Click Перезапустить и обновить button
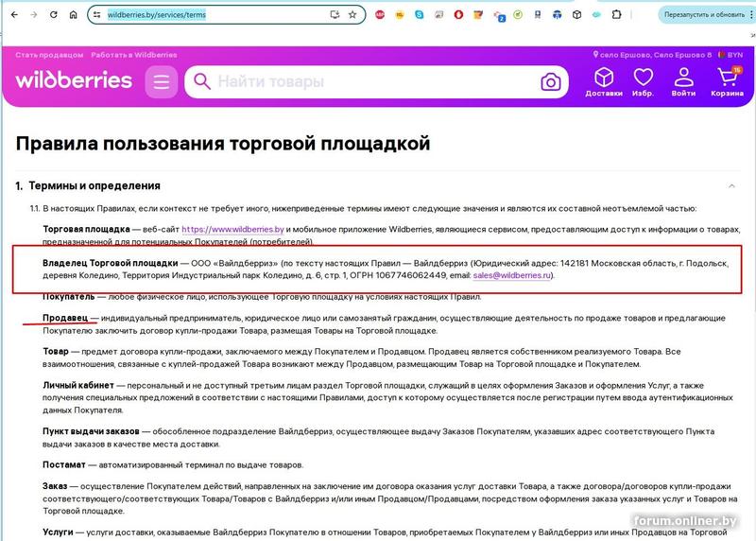This screenshot has width=756, height=541. pos(704,15)
